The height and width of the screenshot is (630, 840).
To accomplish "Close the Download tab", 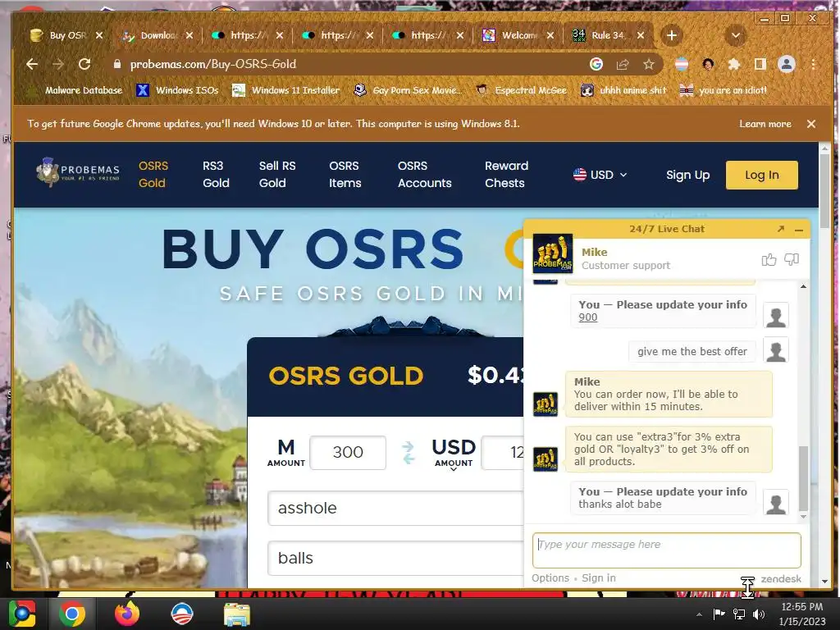I will (189, 35).
